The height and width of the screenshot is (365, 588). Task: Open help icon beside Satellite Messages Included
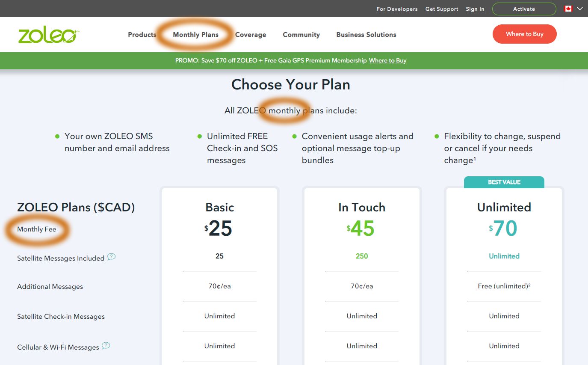(111, 257)
